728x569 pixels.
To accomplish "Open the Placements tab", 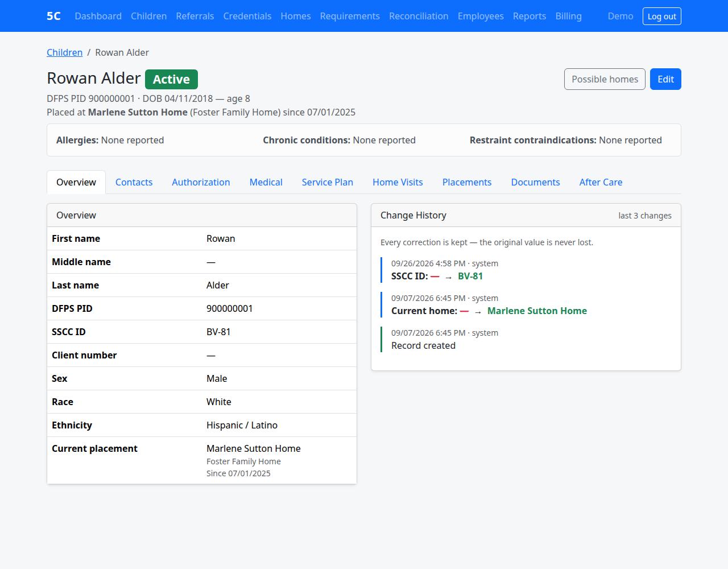I will [x=467, y=182].
